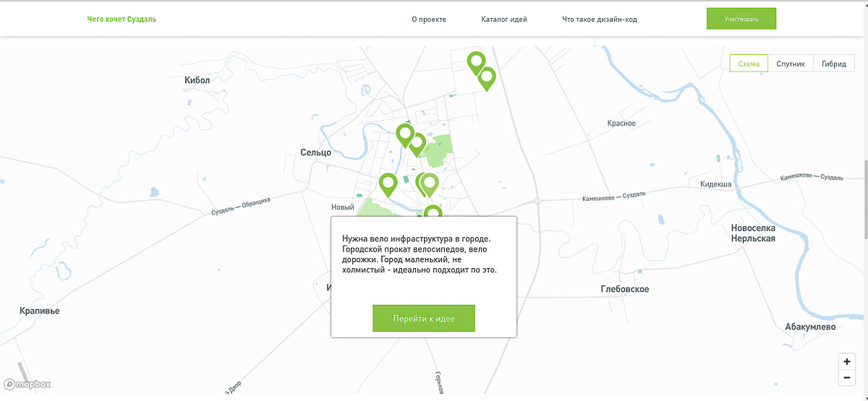This screenshot has height=401, width=868.
Task: Open the О проекте page
Action: [x=429, y=20]
